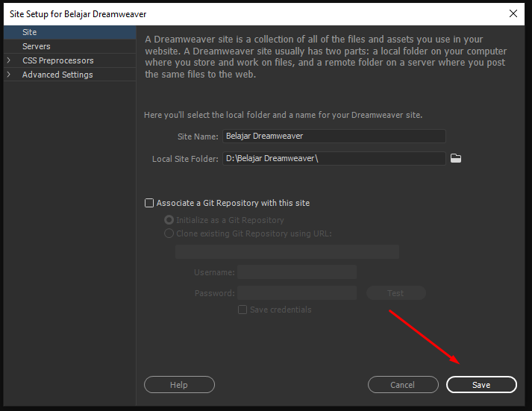Browse for folder using folder icon
The image size is (532, 411).
click(x=456, y=158)
